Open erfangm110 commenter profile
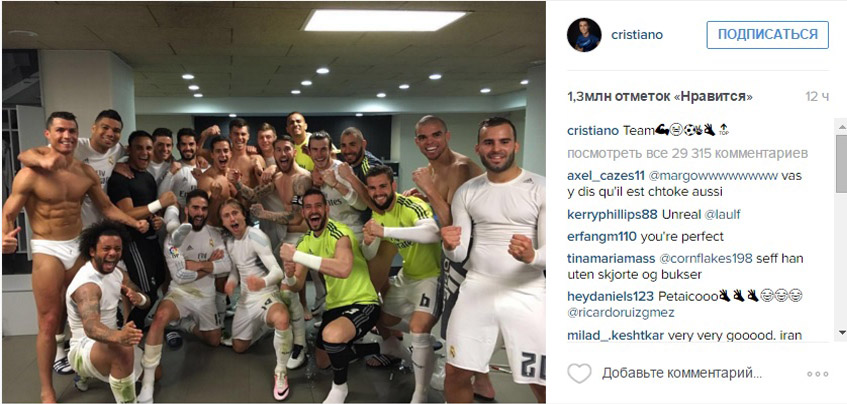Screen dimensions: 847x404 click(602, 237)
